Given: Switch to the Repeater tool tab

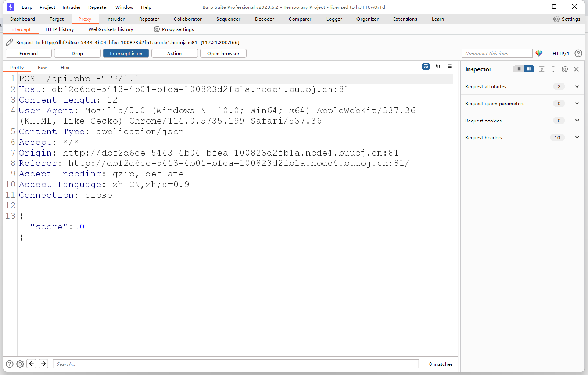Looking at the screenshot, I should (x=149, y=19).
